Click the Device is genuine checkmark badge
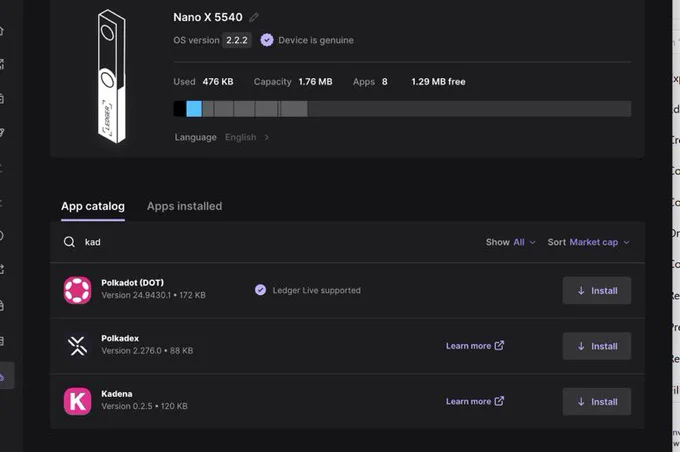The height and width of the screenshot is (452, 680). click(267, 40)
